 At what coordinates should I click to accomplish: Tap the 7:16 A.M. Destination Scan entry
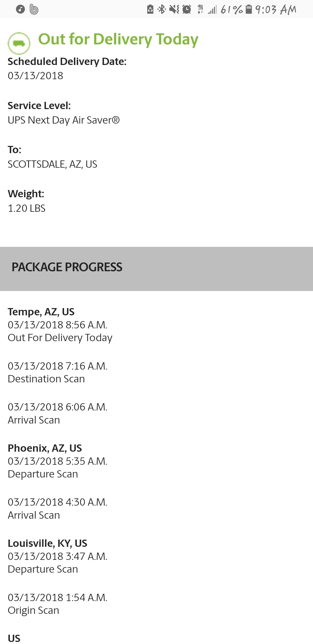pyautogui.click(x=57, y=372)
